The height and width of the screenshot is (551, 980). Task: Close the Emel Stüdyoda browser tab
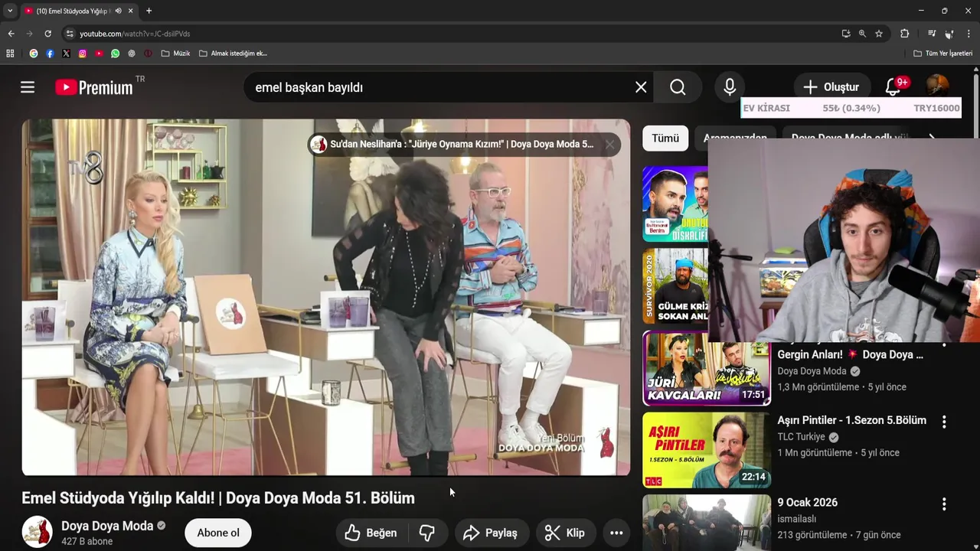[131, 11]
